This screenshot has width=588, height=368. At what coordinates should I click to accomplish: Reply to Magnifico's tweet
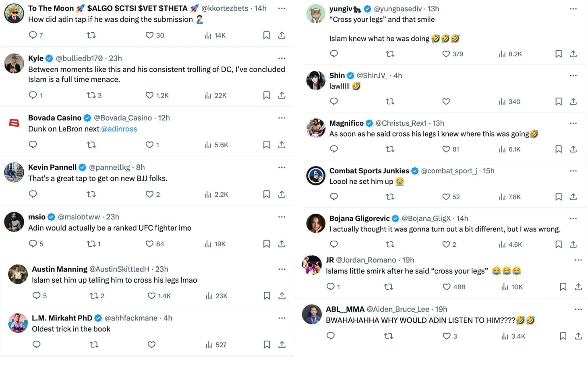tap(333, 149)
